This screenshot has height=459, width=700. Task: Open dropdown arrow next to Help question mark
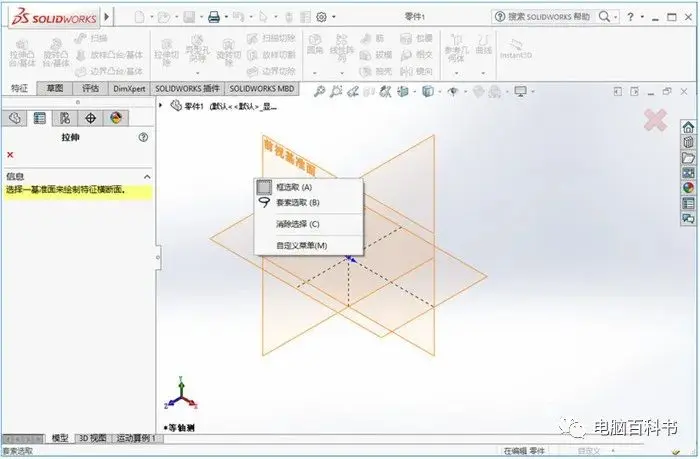[642, 17]
